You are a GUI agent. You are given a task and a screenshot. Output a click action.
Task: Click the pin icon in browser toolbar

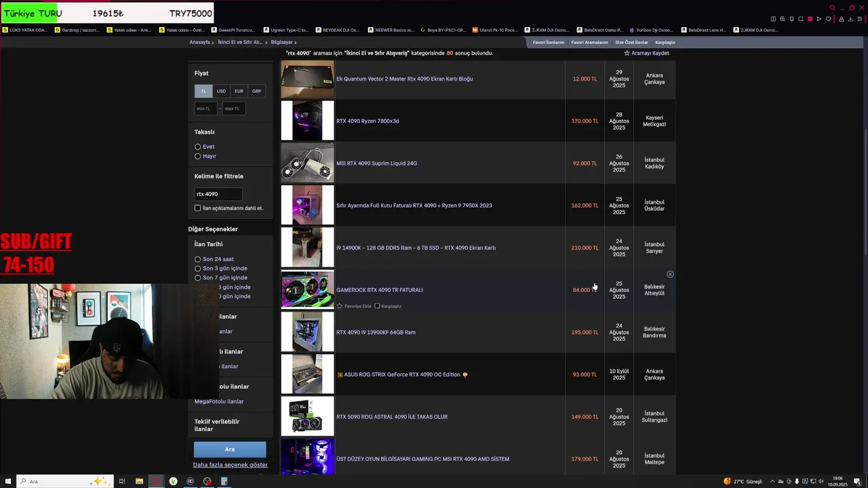(791, 19)
